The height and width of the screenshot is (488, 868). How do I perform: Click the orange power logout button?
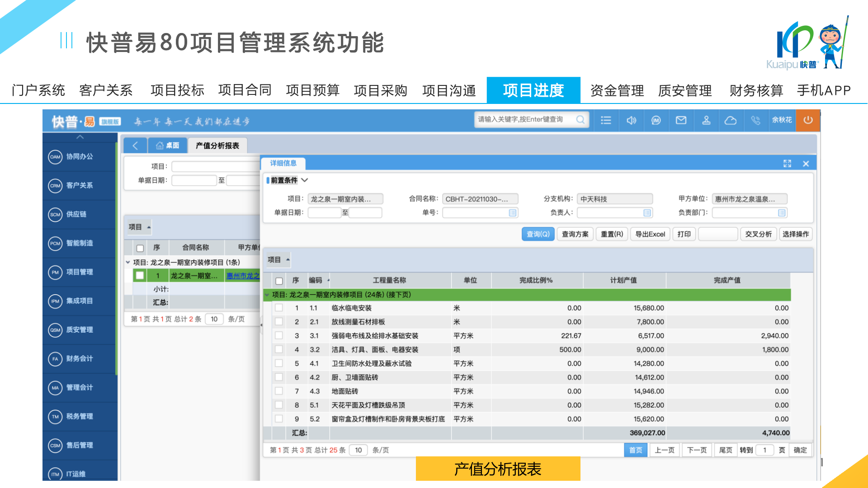(x=808, y=120)
